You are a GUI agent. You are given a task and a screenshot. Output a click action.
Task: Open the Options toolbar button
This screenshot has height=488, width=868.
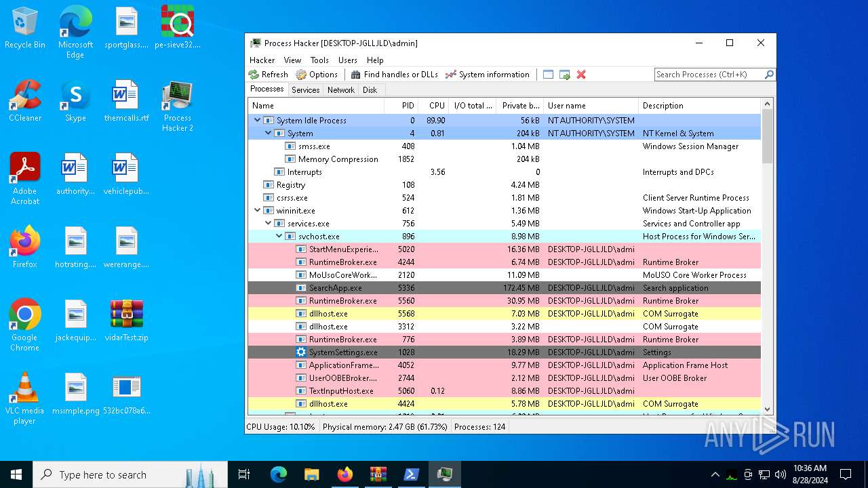click(x=317, y=75)
